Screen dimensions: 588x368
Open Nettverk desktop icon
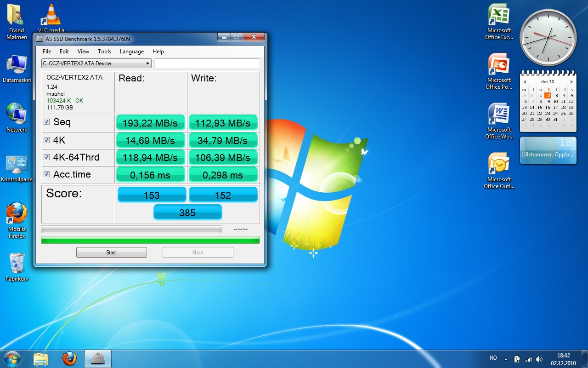pos(17,118)
